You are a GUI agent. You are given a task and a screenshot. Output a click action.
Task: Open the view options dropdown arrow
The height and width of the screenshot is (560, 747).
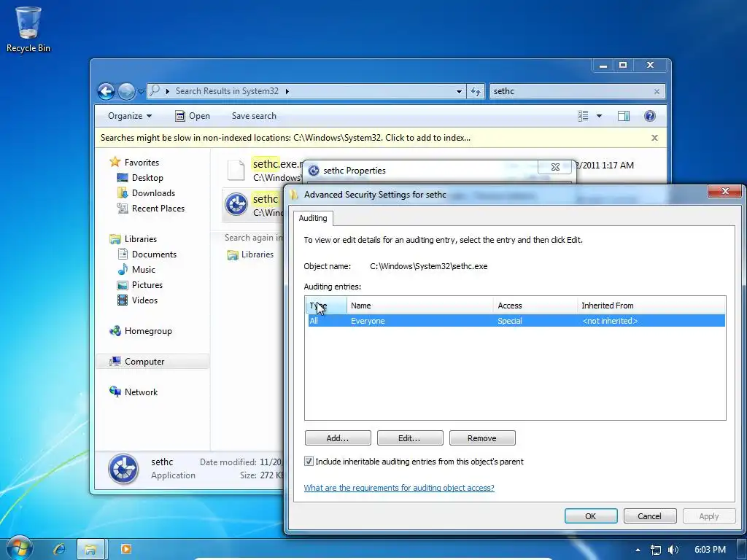[599, 116]
